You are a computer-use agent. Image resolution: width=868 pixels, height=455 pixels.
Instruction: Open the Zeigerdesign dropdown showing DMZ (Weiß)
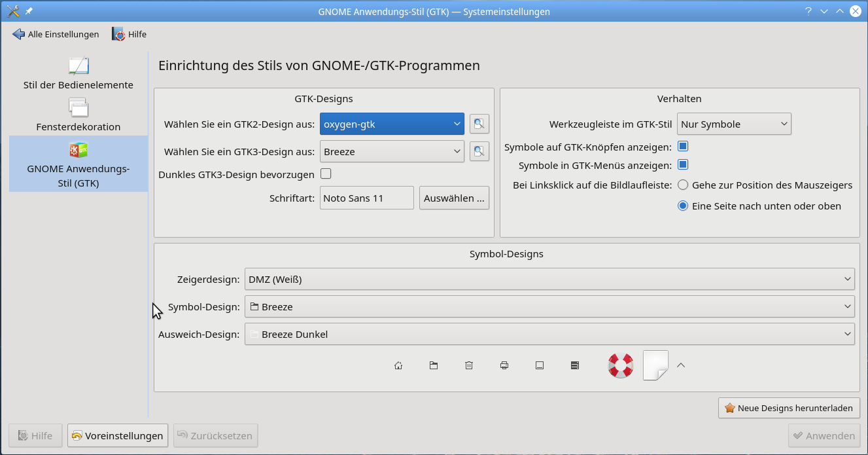coord(549,279)
